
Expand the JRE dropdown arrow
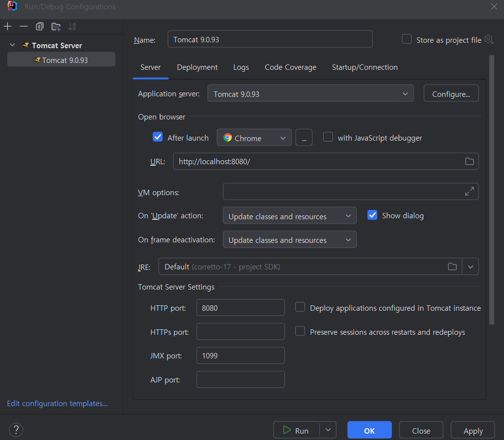(x=470, y=266)
